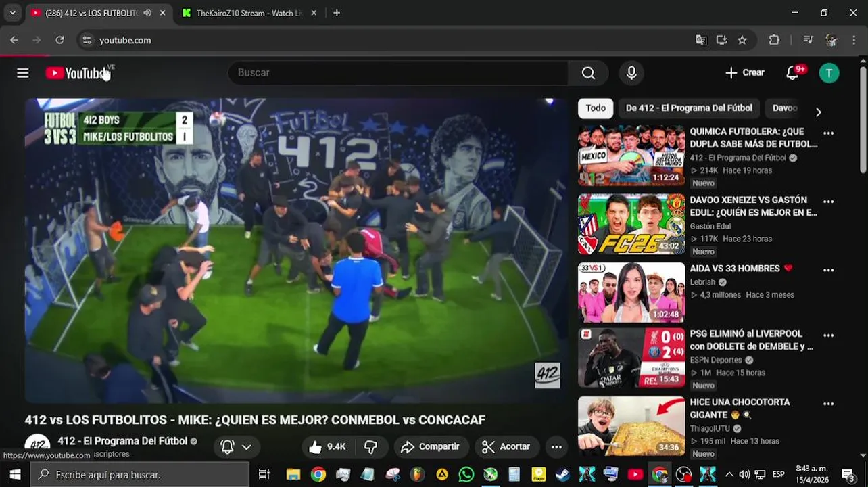
Task: Click the YouTube search field
Action: coord(397,73)
